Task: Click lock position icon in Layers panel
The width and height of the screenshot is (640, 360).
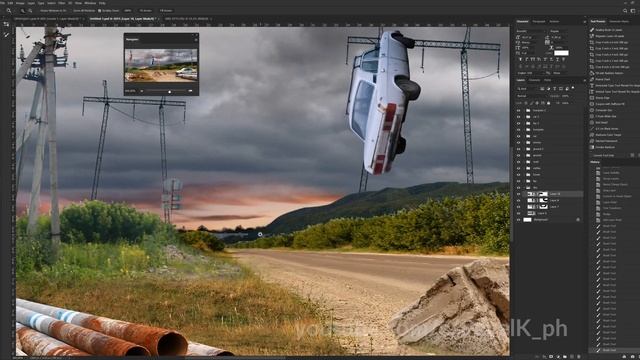Action: click(537, 103)
